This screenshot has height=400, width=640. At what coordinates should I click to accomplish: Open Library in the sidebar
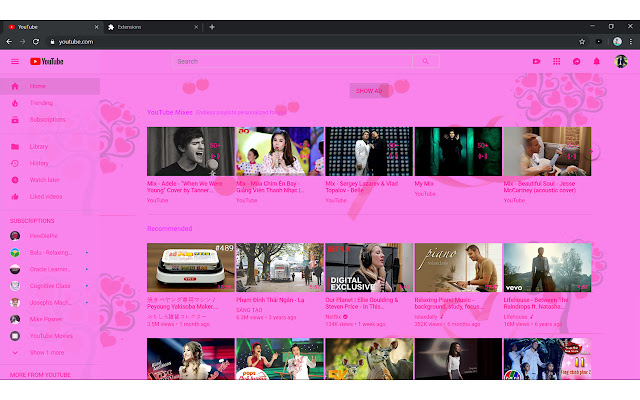[39, 147]
